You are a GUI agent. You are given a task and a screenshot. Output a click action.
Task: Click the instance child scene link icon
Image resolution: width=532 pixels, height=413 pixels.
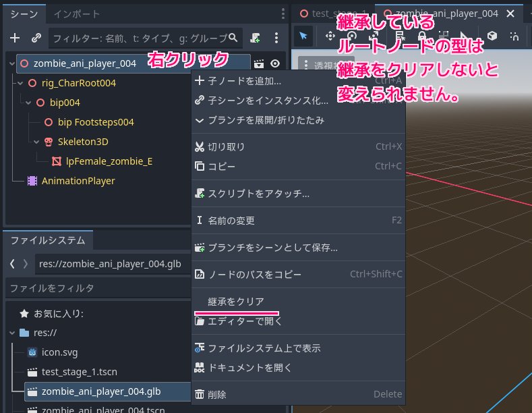coord(36,38)
